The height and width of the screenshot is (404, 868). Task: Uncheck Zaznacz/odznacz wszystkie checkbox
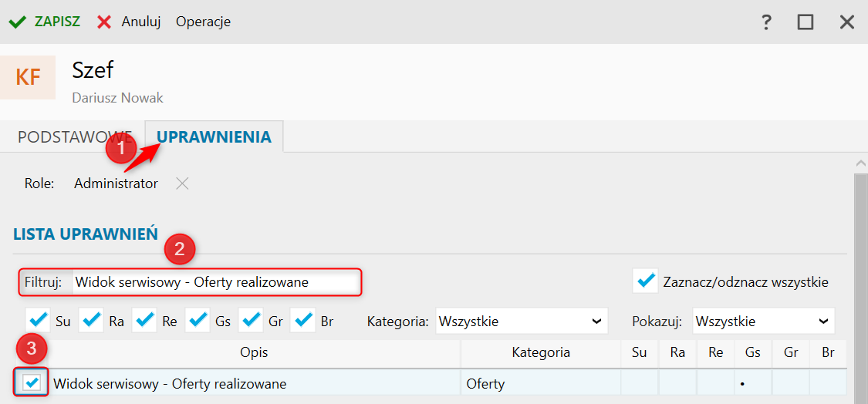646,281
